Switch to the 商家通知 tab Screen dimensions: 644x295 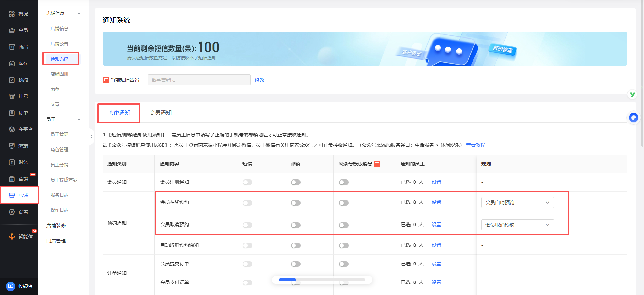point(119,113)
